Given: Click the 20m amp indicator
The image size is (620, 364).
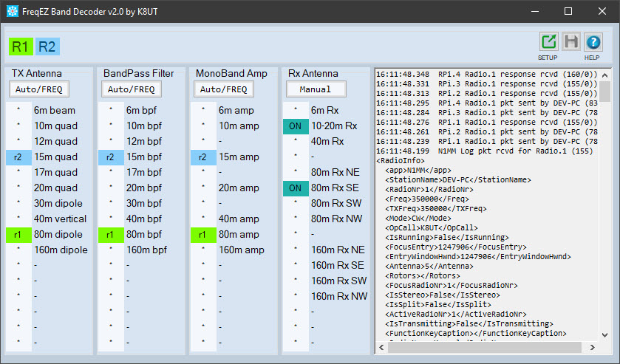Looking at the screenshot, I should [x=202, y=188].
